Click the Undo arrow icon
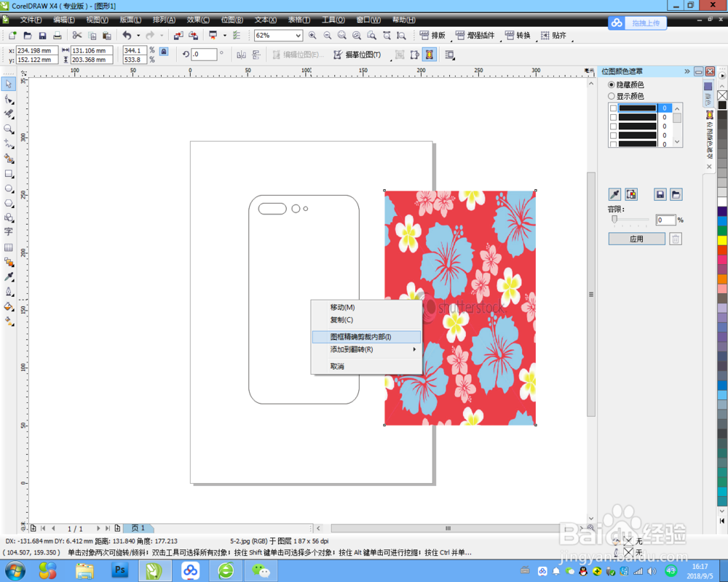728x582 pixels. point(127,35)
